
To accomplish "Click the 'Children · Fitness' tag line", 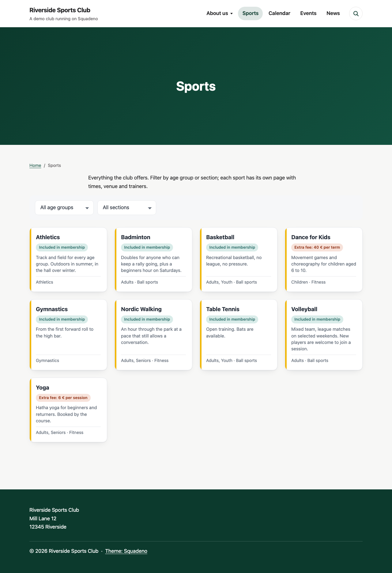I will (308, 282).
